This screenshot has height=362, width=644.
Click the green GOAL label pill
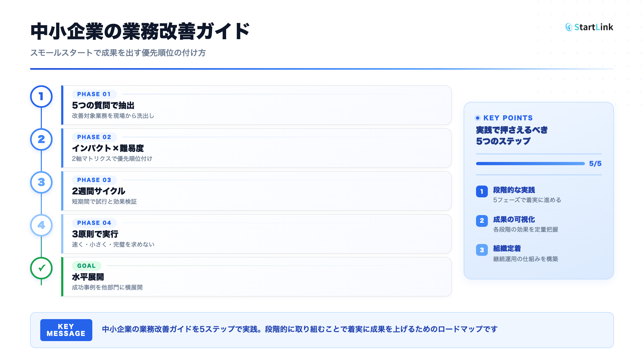(86, 266)
